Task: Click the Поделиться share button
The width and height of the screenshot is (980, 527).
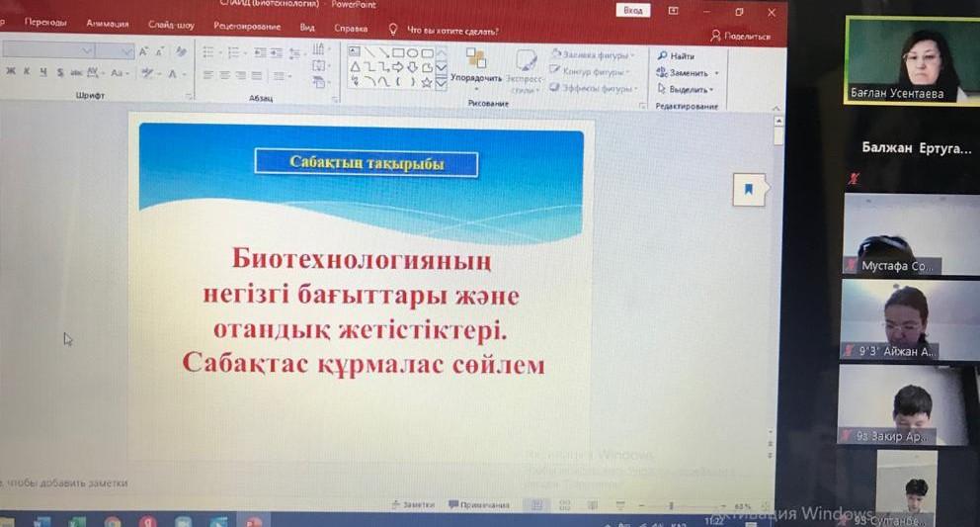Action: pyautogui.click(x=740, y=36)
